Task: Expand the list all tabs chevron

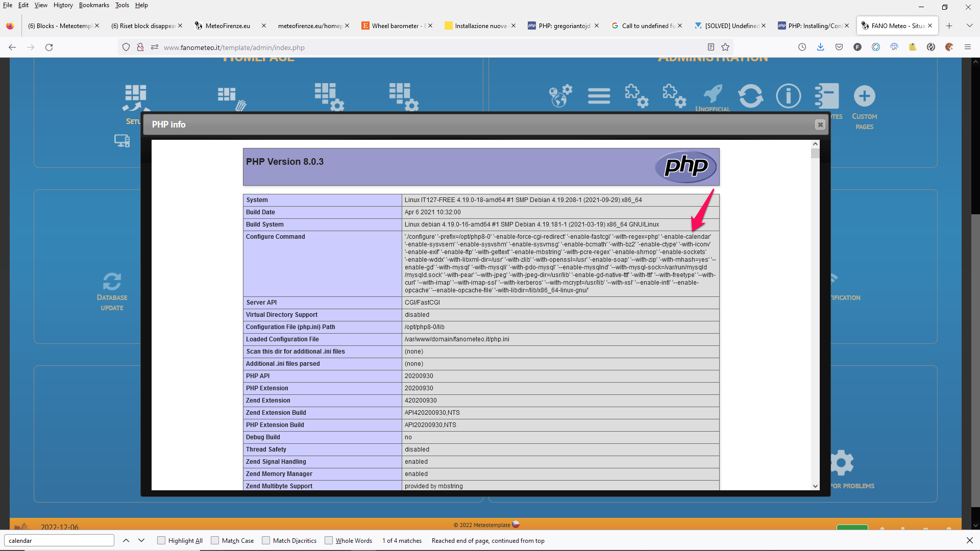Action: (x=970, y=26)
